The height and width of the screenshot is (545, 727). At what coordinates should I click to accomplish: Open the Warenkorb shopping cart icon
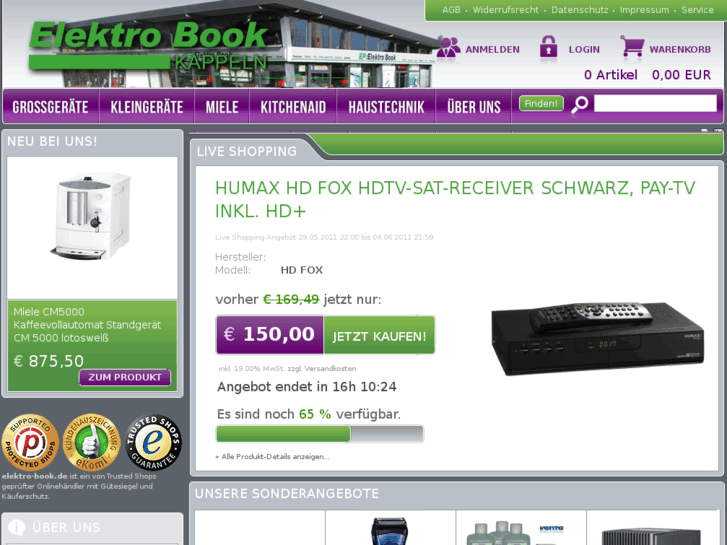point(632,46)
